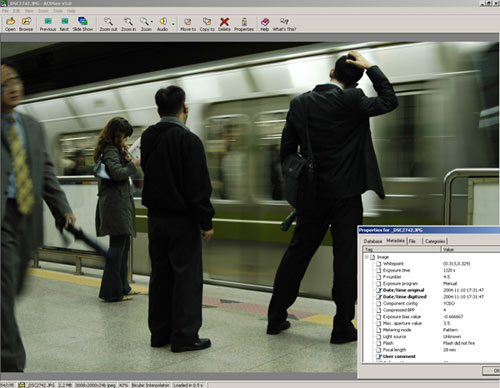Image resolution: width=500 pixels, height=388 pixels.
Task: Switch to the File tab in Properties
Action: coord(412,241)
